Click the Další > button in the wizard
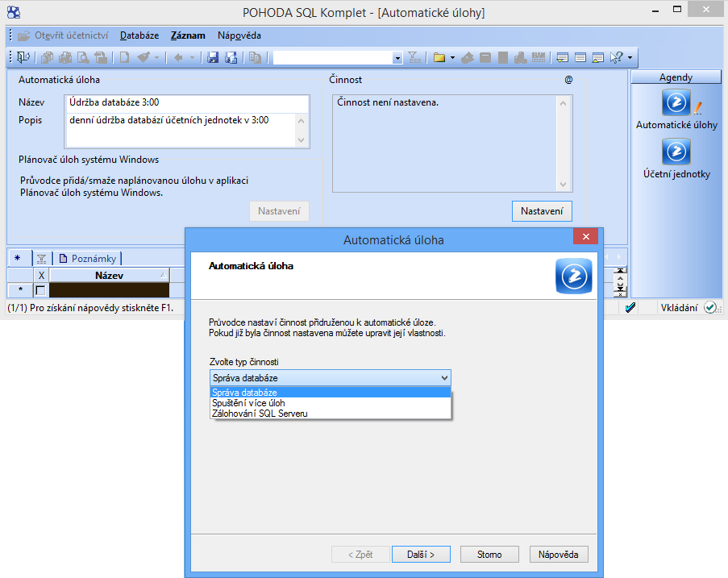 [421, 555]
